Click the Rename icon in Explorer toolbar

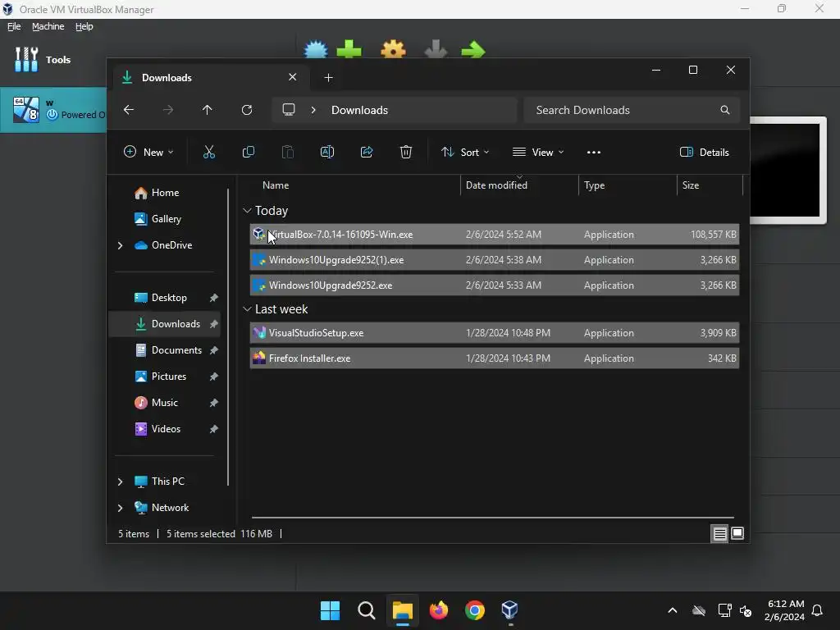pyautogui.click(x=326, y=152)
